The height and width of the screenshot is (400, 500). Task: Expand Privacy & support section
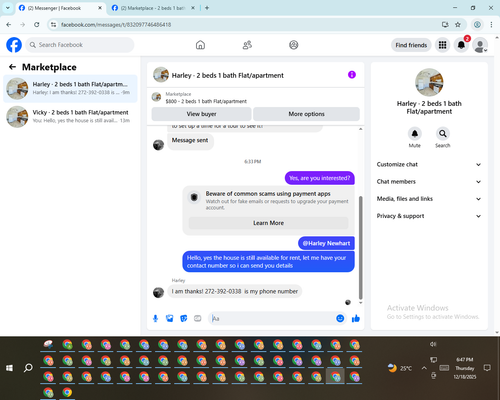(x=429, y=216)
